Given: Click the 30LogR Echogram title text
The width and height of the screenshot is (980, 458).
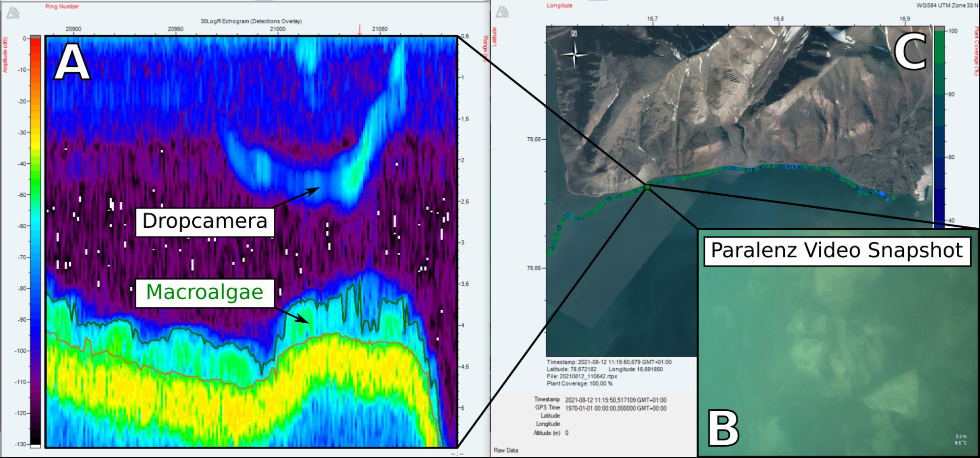Looking at the screenshot, I should 251,21.
